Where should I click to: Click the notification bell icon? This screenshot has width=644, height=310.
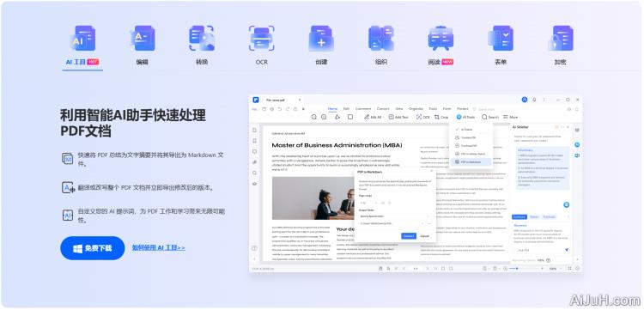coord(534,100)
